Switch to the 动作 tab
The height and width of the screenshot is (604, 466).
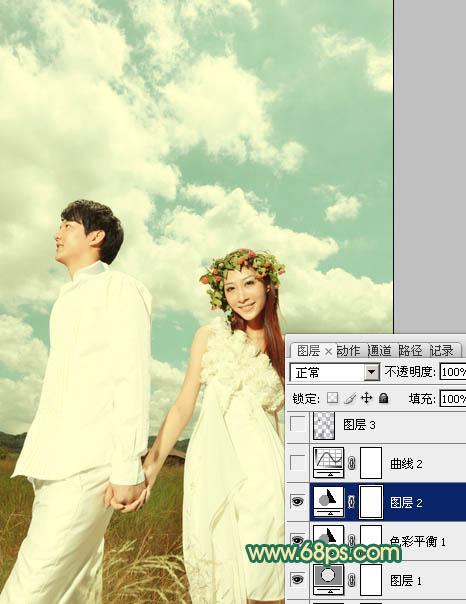tap(349, 351)
